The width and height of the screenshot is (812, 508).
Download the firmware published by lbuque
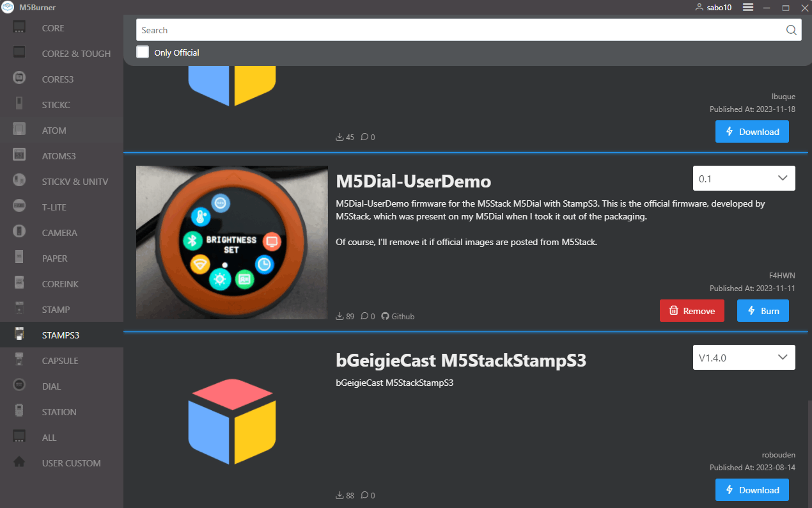[752, 132]
